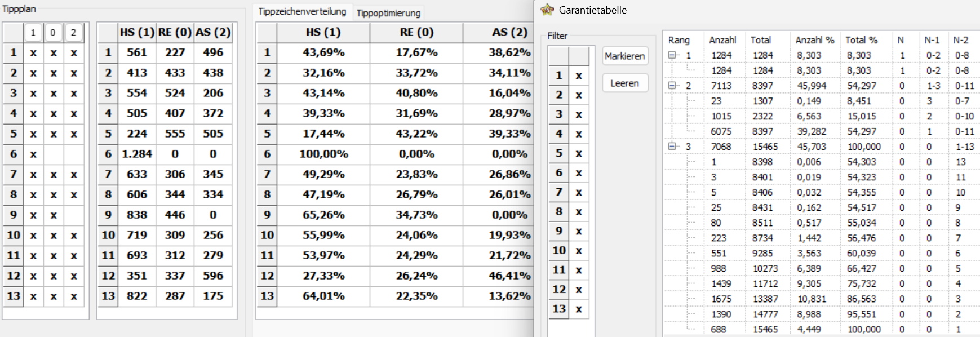Image resolution: width=980 pixels, height=337 pixels.
Task: Click the Leeren button
Action: tap(624, 83)
